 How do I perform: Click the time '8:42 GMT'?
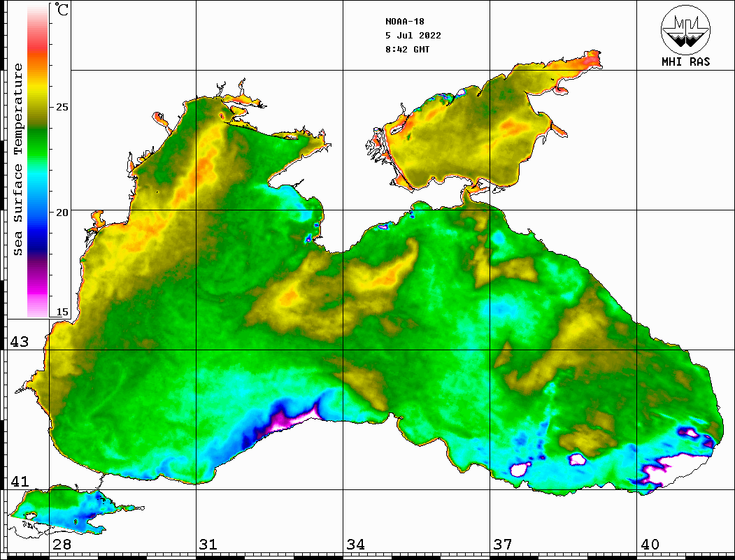click(407, 50)
